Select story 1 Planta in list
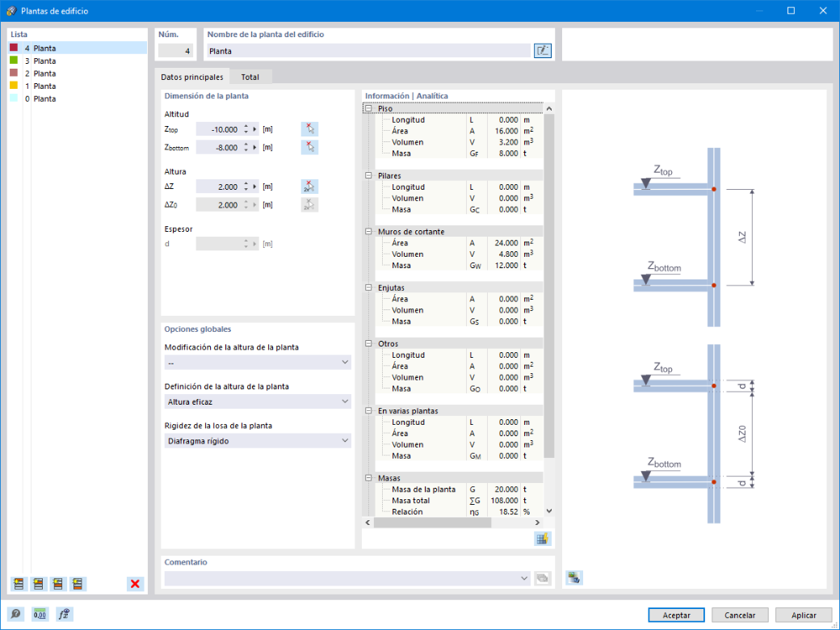Image resolution: width=840 pixels, height=630 pixels. pyautogui.click(x=78, y=86)
